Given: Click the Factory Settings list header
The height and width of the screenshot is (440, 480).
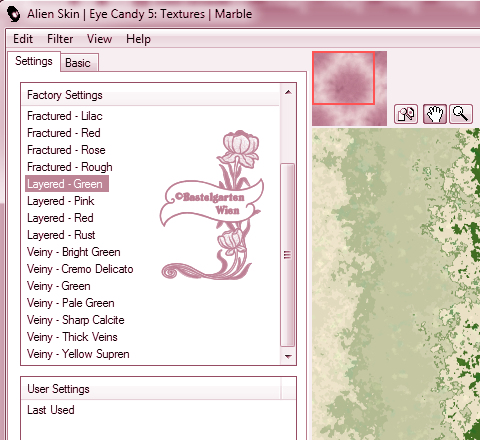Looking at the screenshot, I should pos(150,95).
